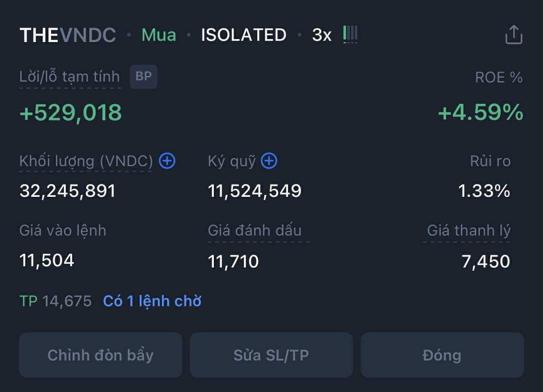Select the THEVNDC pair title
This screenshot has height=392, width=543.
coord(68,35)
